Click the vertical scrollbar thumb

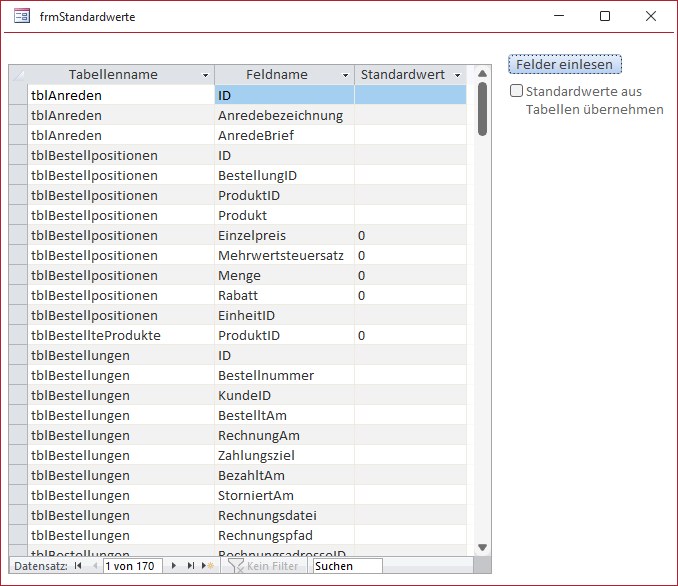click(483, 109)
